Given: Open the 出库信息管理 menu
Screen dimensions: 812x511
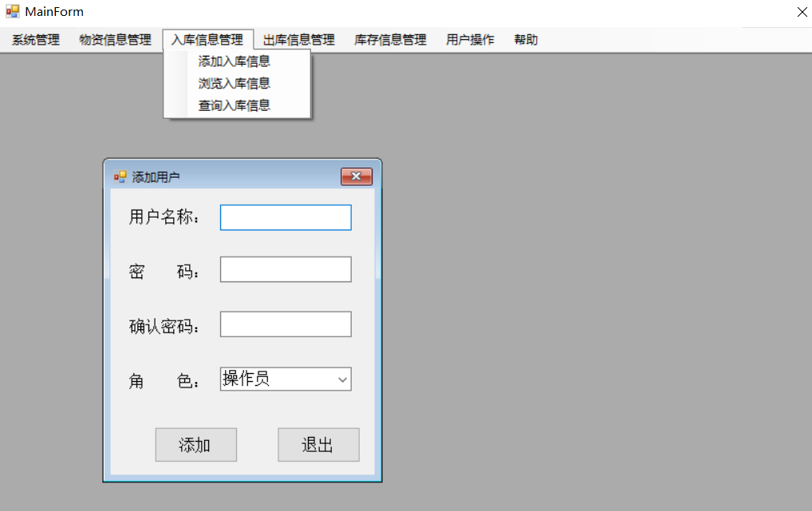Looking at the screenshot, I should 298,39.
